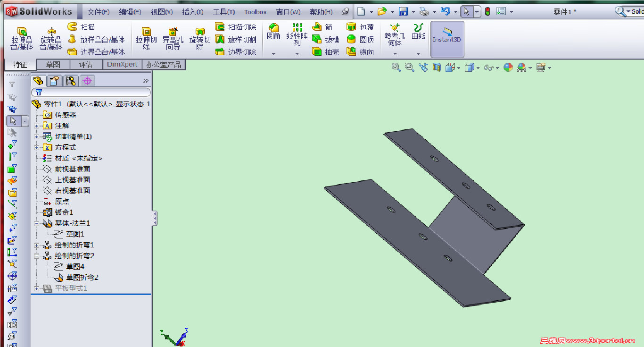
Task: Collapse the 基体-法兰1 tree node
Action: coord(36,223)
